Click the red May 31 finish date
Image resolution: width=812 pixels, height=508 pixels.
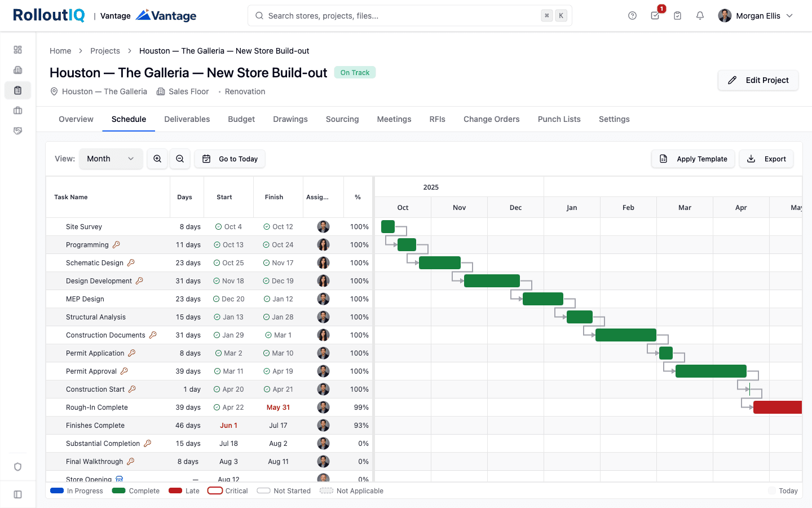(x=278, y=408)
